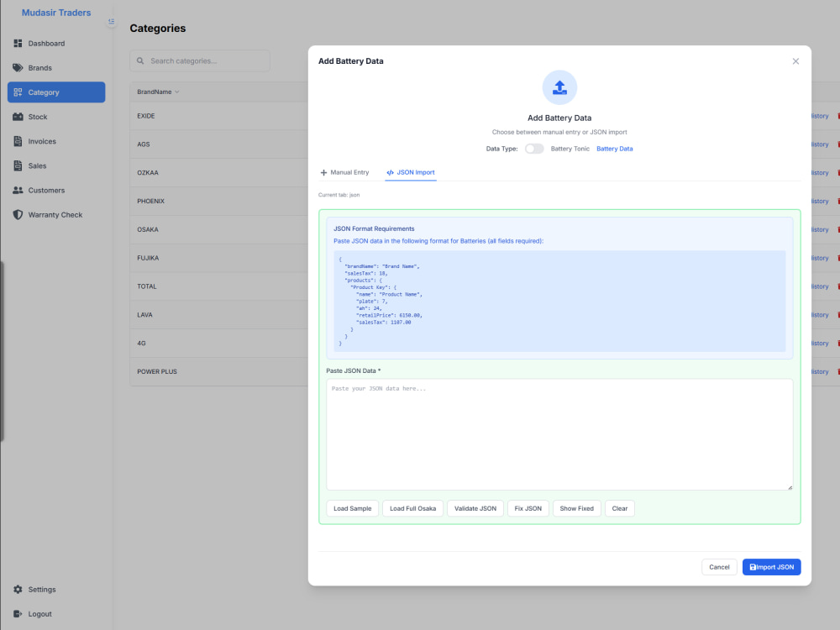The width and height of the screenshot is (840, 630).
Task: Click the FUJIKA brand row
Action: (218, 258)
